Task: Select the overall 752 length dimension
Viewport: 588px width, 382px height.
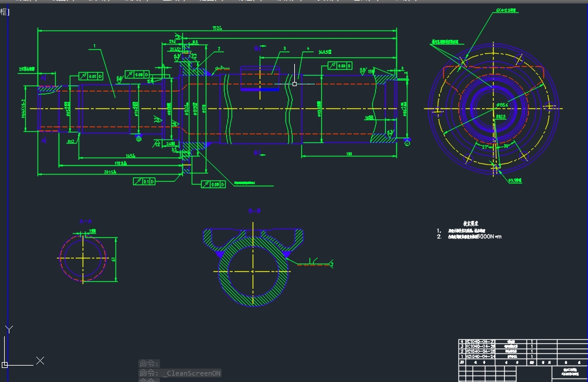Action: coord(217,28)
